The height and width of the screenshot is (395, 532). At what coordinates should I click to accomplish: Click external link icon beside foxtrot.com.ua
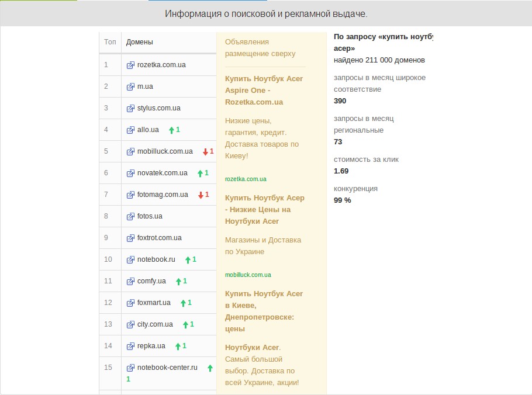(130, 238)
